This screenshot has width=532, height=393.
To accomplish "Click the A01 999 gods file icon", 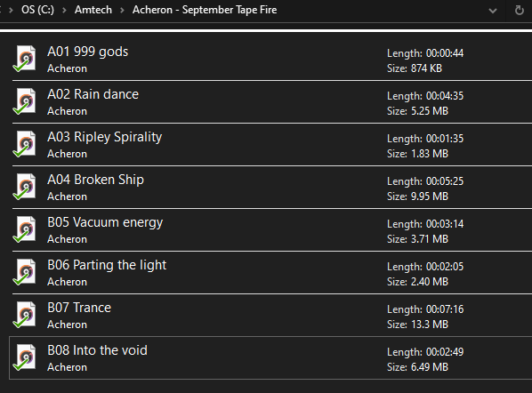I will [24, 59].
